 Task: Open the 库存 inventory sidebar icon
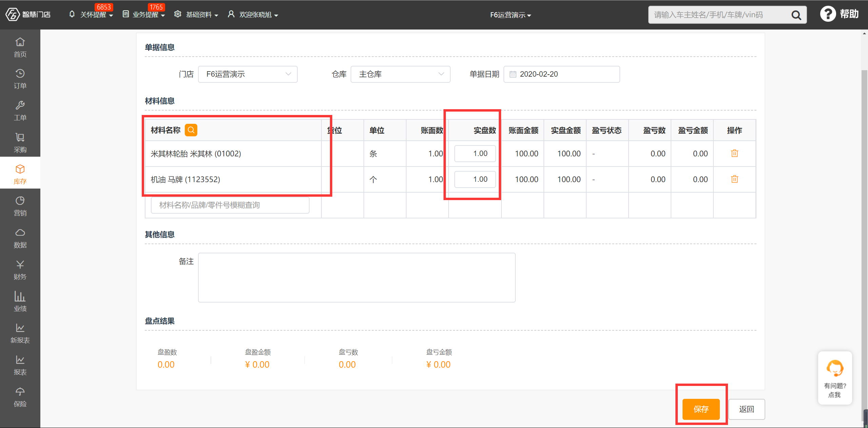(20, 174)
